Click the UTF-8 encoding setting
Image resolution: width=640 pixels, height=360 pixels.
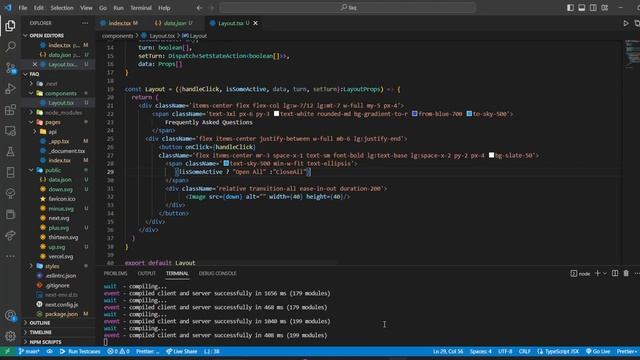505,351
